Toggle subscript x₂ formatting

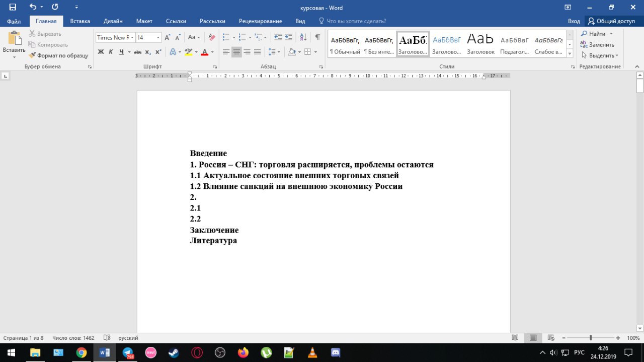(x=148, y=52)
